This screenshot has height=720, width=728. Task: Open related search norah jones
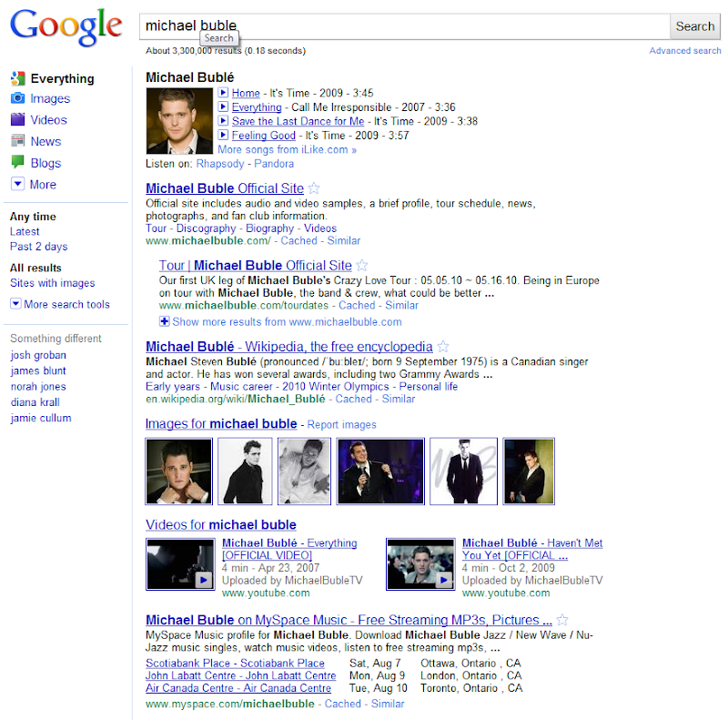pyautogui.click(x=38, y=387)
